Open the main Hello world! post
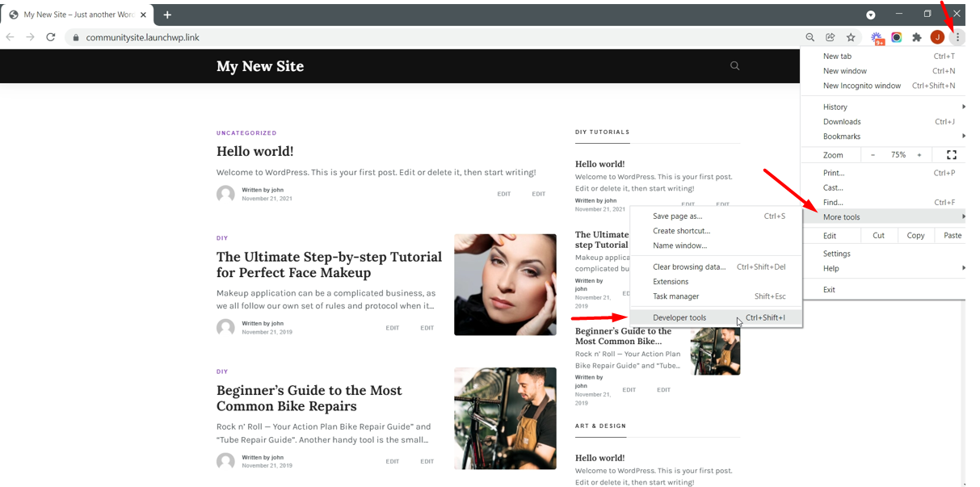The width and height of the screenshot is (980, 487). (254, 151)
